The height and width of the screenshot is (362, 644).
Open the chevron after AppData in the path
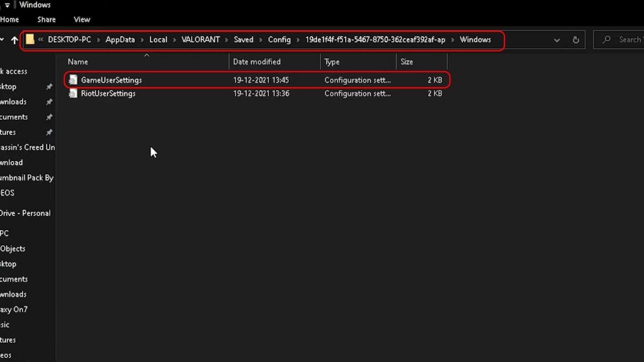(x=142, y=40)
